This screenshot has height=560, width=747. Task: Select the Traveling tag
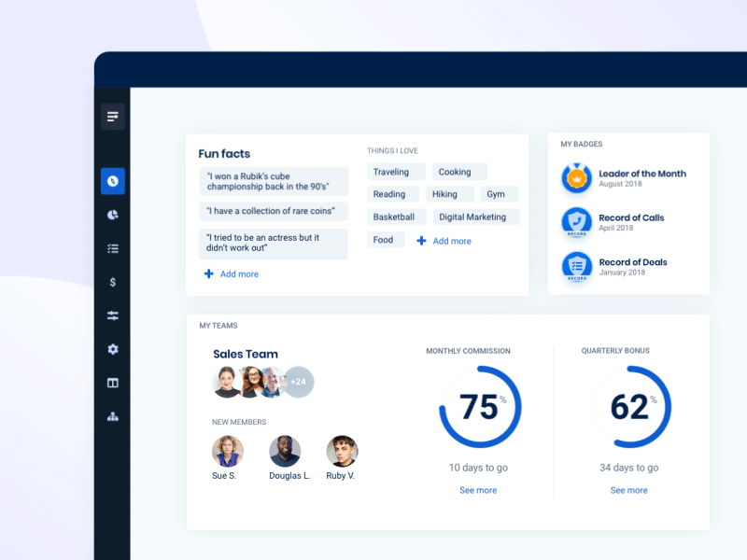(x=396, y=172)
